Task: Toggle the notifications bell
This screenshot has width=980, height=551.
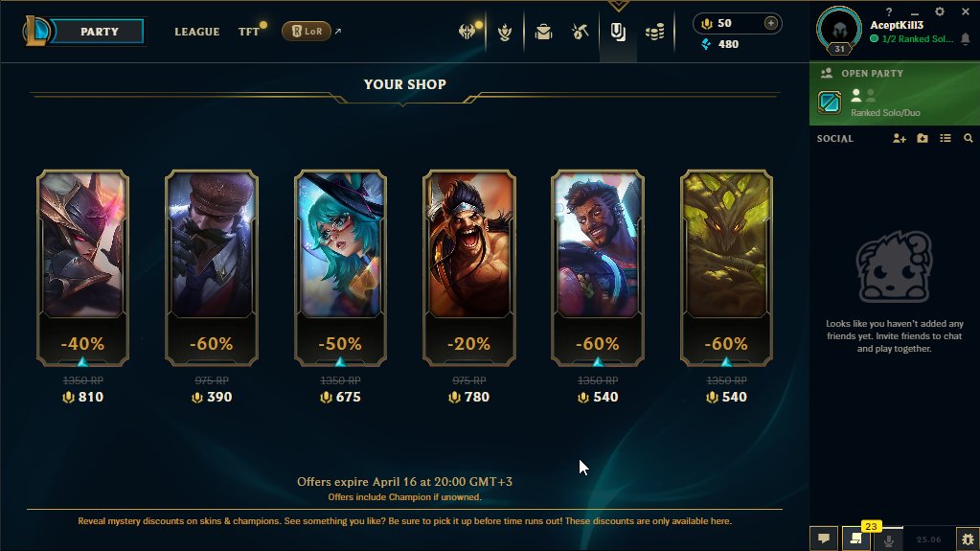Action: tap(965, 38)
